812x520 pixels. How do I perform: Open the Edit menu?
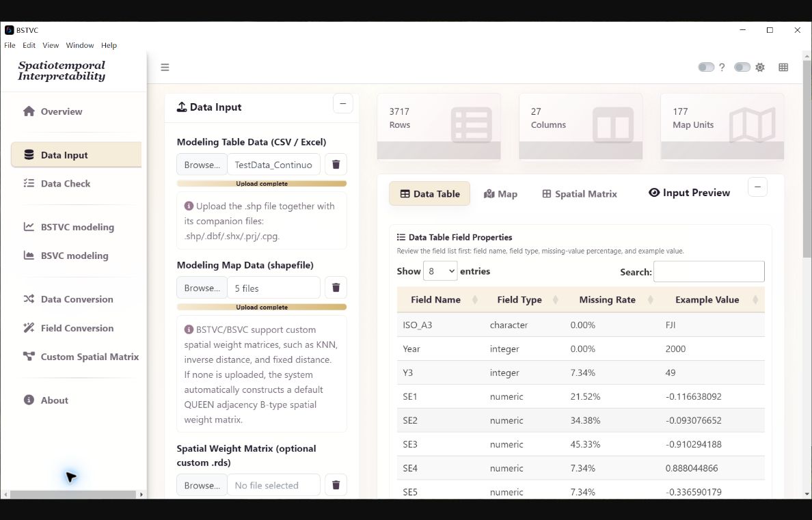pyautogui.click(x=29, y=45)
